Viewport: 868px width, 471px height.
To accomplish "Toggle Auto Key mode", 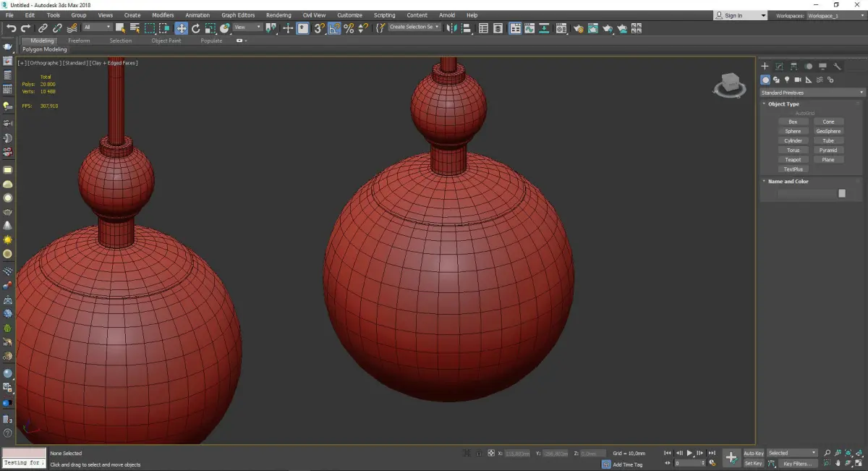I will point(753,453).
